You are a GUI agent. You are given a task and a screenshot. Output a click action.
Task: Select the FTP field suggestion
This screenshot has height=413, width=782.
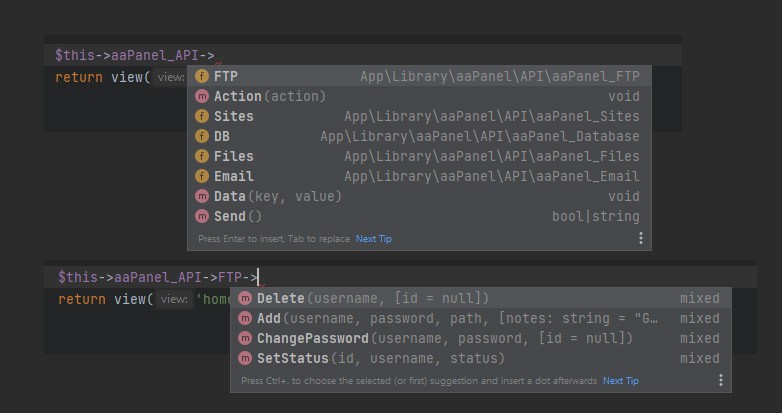[419, 76]
